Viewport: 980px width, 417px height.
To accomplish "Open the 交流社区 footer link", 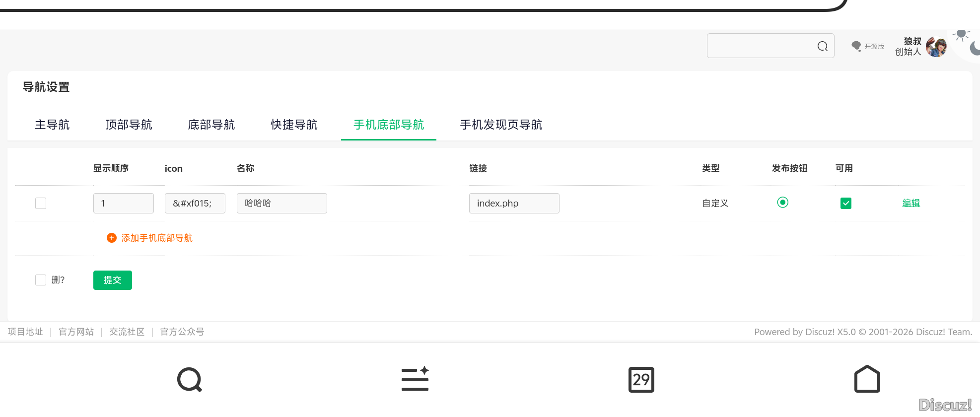I will (127, 332).
